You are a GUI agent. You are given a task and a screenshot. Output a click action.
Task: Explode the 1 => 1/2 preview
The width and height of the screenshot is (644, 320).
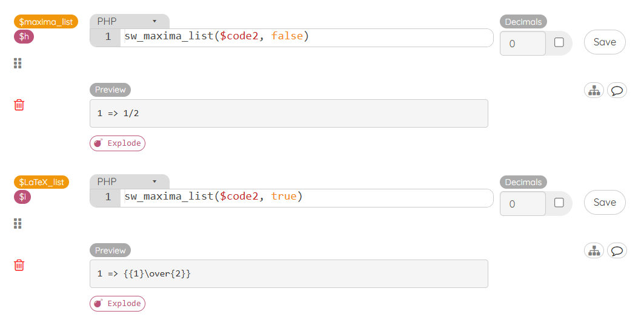118,143
